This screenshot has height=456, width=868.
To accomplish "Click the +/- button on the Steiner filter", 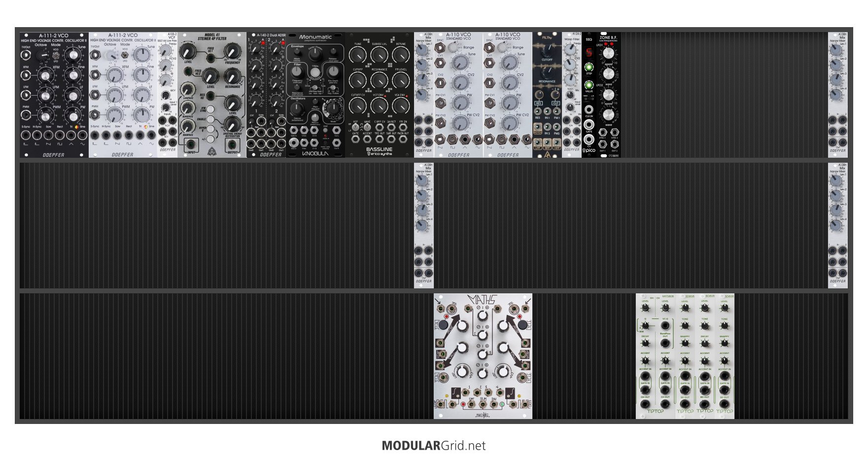I will point(210,139).
